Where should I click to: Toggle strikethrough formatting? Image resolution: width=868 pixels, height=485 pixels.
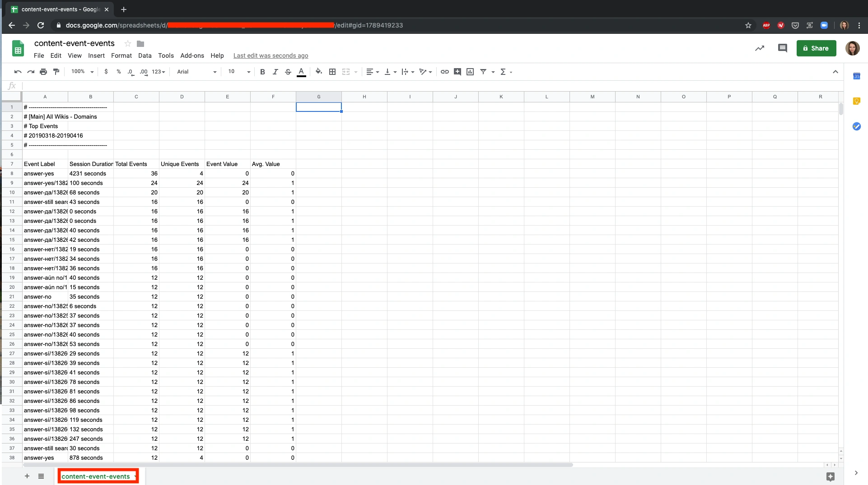pyautogui.click(x=288, y=72)
